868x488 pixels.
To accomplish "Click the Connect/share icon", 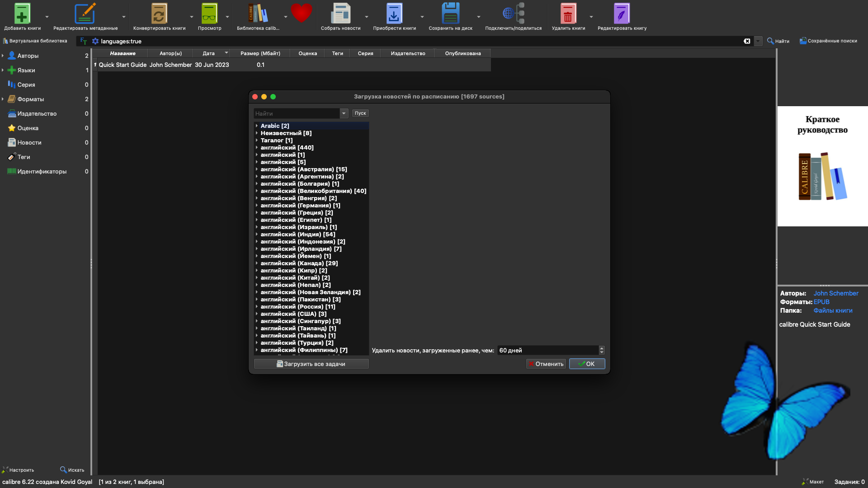I will pyautogui.click(x=513, y=14).
